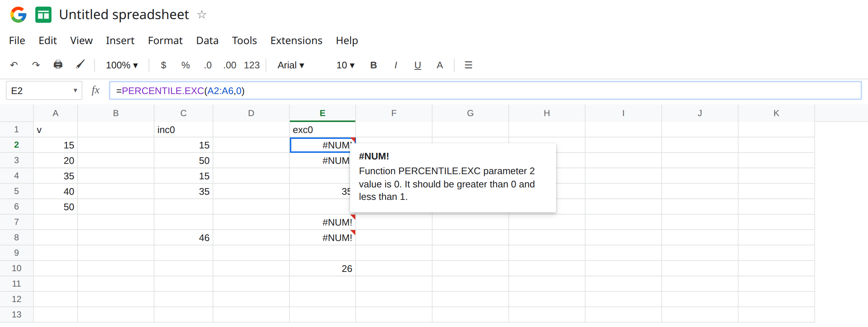The width and height of the screenshot is (868, 327).
Task: Open the Extensions menu
Action: [x=296, y=40]
